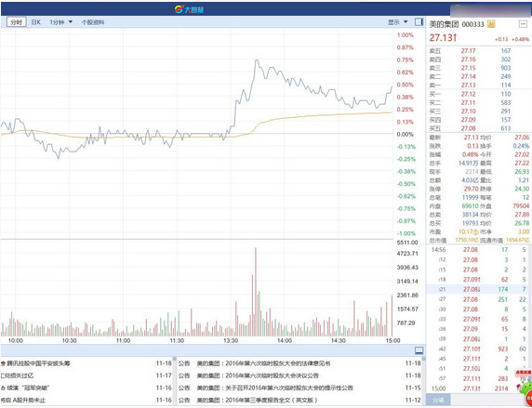Select the 卖一 ask row at 27.13

point(478,85)
